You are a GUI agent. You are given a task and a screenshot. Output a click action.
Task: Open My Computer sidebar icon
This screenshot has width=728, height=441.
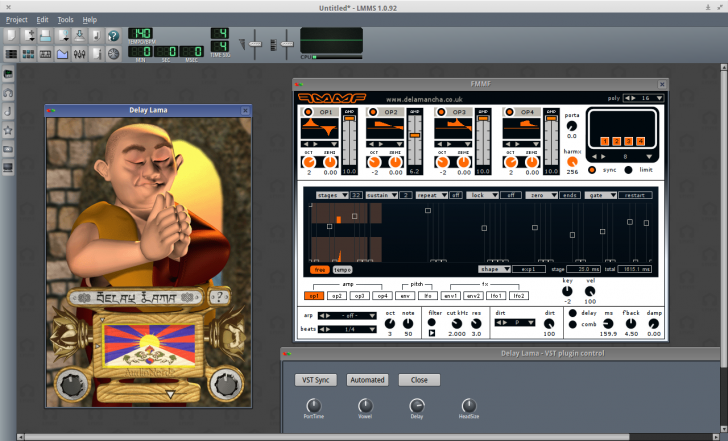pyautogui.click(x=8, y=168)
